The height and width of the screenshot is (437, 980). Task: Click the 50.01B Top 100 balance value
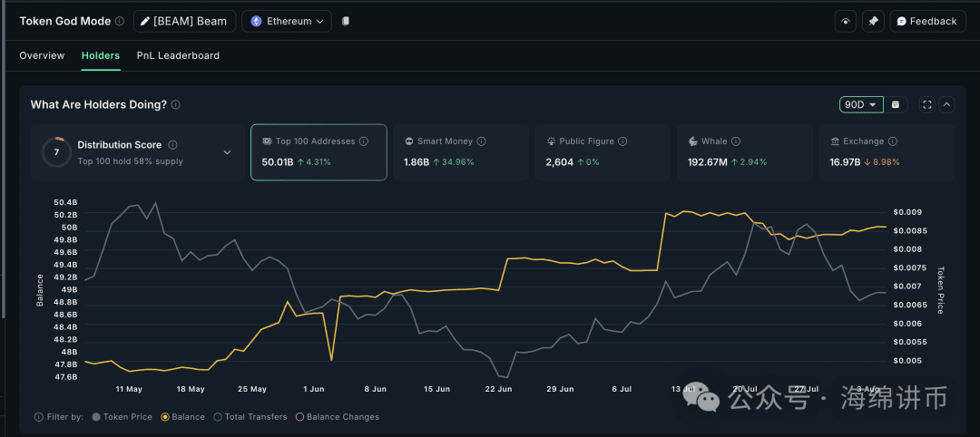coord(278,162)
